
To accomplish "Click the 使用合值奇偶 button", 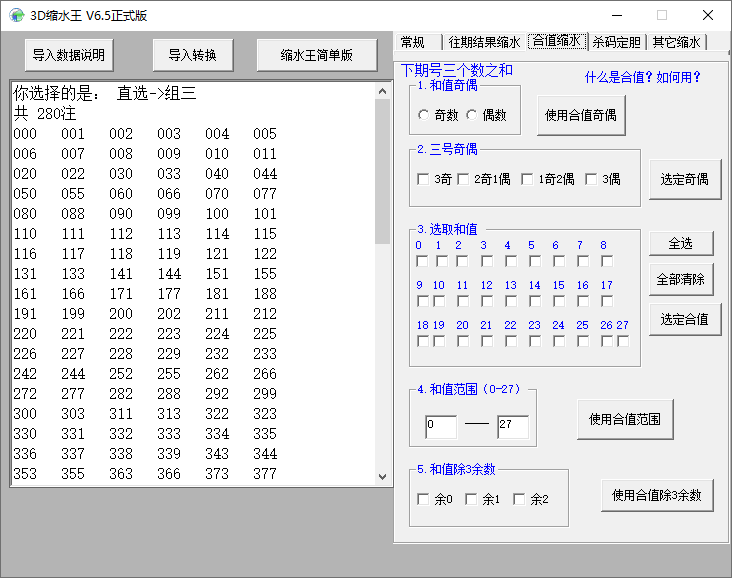I will click(581, 115).
